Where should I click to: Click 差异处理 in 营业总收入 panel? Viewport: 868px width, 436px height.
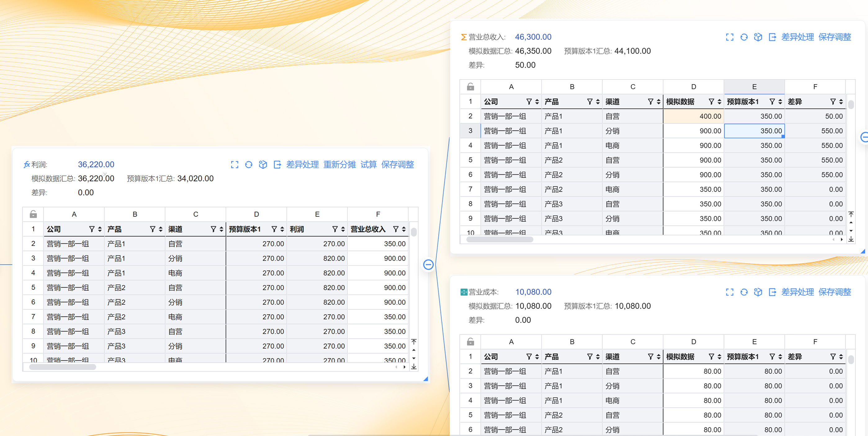point(797,37)
